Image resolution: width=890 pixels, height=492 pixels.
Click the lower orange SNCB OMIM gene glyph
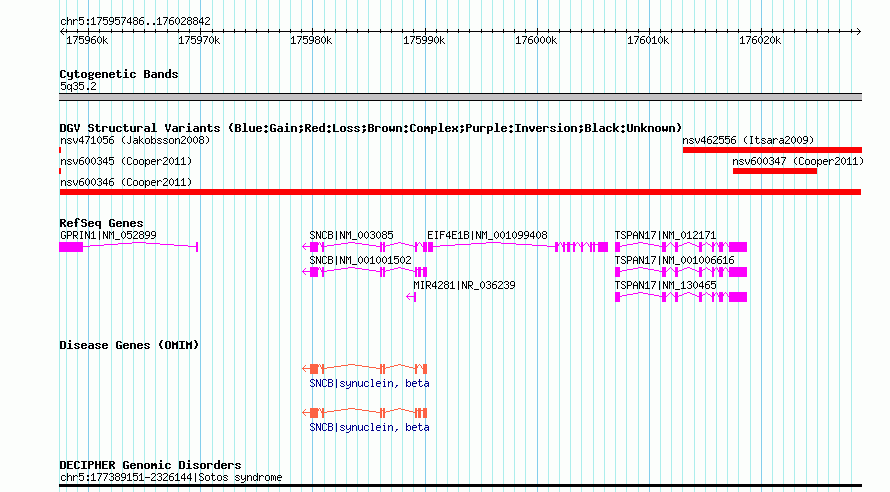pyautogui.click(x=364, y=413)
